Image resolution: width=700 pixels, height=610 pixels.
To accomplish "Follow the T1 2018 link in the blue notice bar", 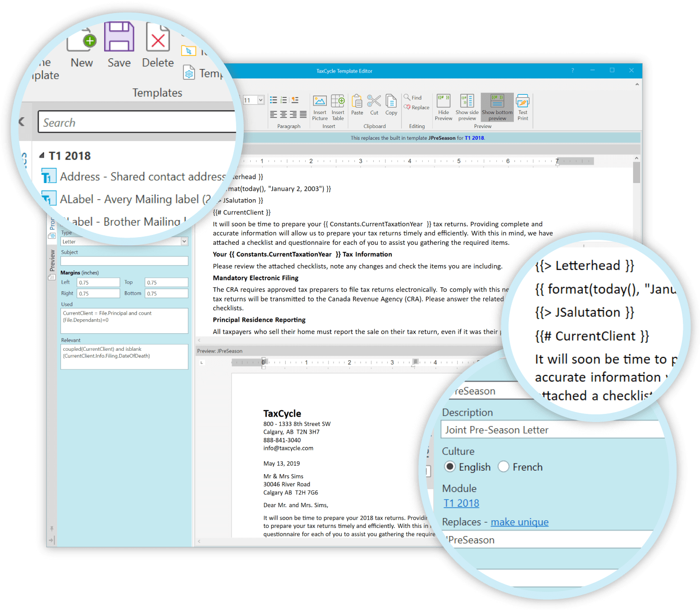I will coord(474,138).
